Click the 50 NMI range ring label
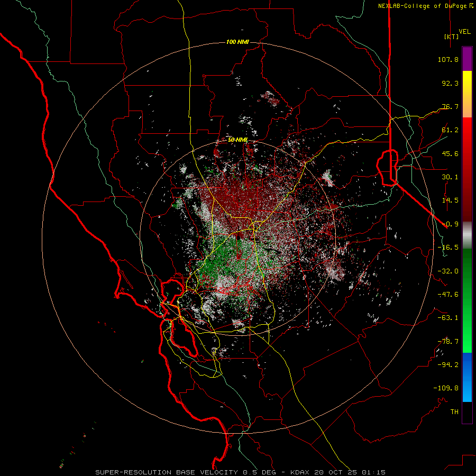This screenshot has width=476, height=476. coord(237,140)
